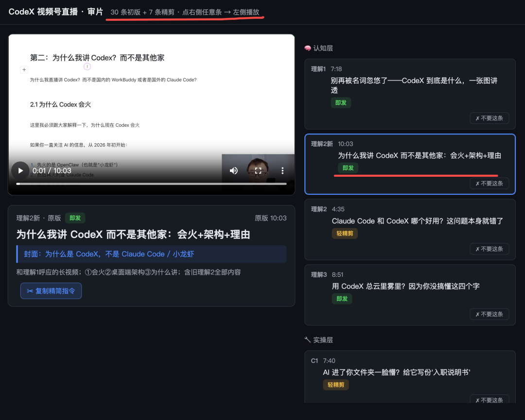Open the video more-options menu
The width and height of the screenshot is (525, 420).
pyautogui.click(x=282, y=170)
